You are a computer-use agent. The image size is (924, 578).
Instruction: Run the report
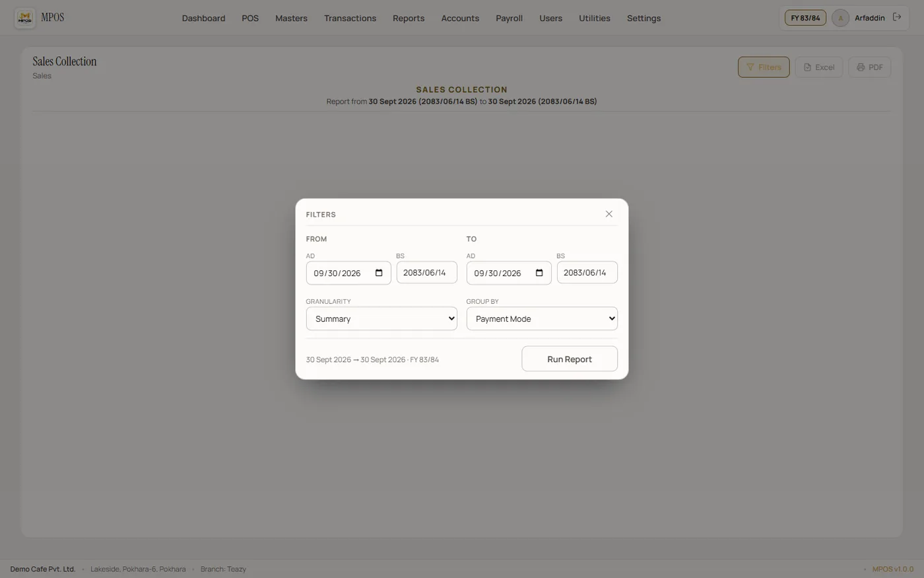pyautogui.click(x=570, y=359)
